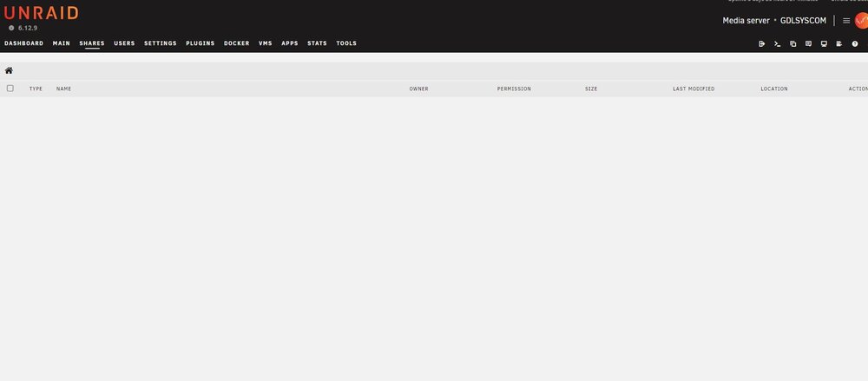Switch to the Main tab
The width and height of the screenshot is (868, 381).
coord(62,43)
